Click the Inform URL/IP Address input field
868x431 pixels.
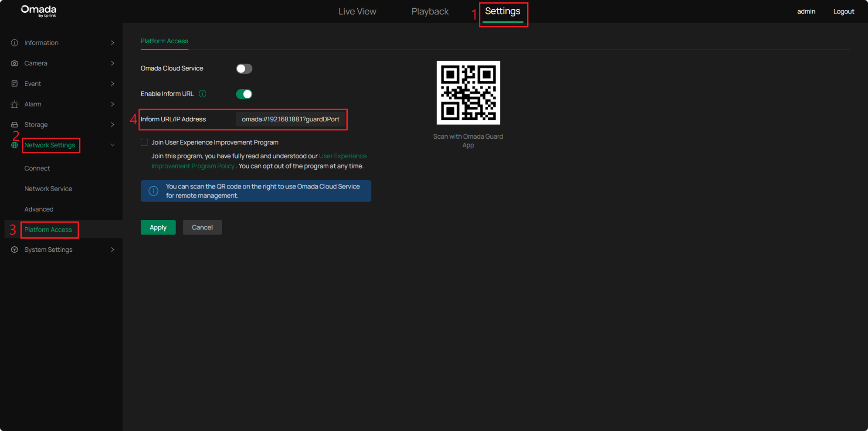click(291, 119)
